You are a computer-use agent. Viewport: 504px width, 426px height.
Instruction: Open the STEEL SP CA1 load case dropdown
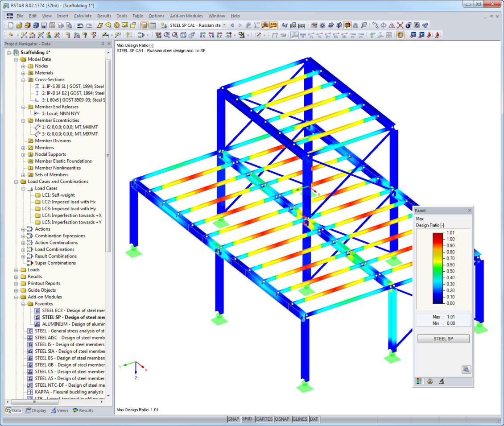(224, 25)
